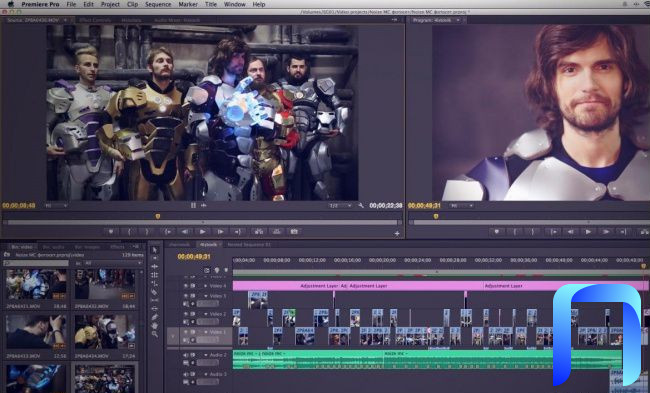
Task: Play the clip in Source monitor
Action: point(202,232)
